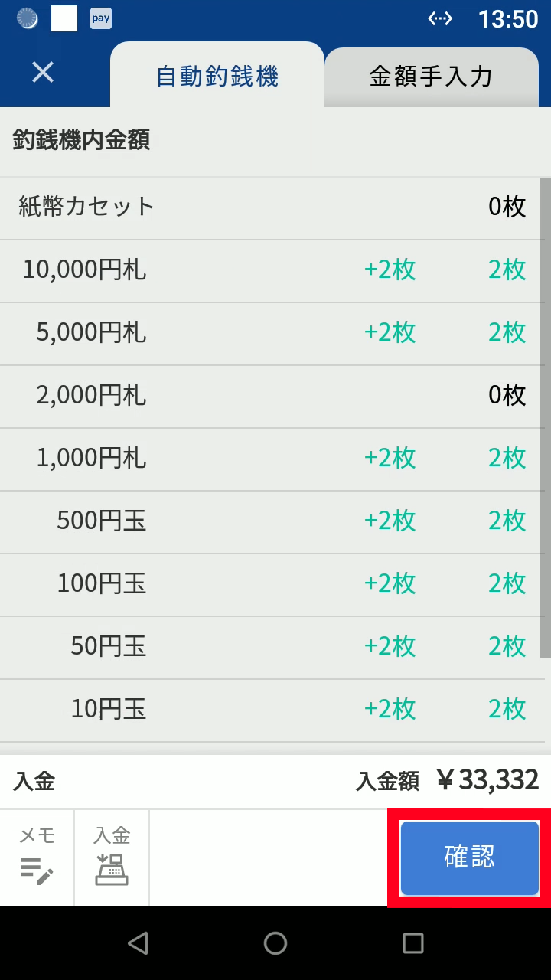
Task: Select the 5,000円札 row
Action: pos(272,333)
